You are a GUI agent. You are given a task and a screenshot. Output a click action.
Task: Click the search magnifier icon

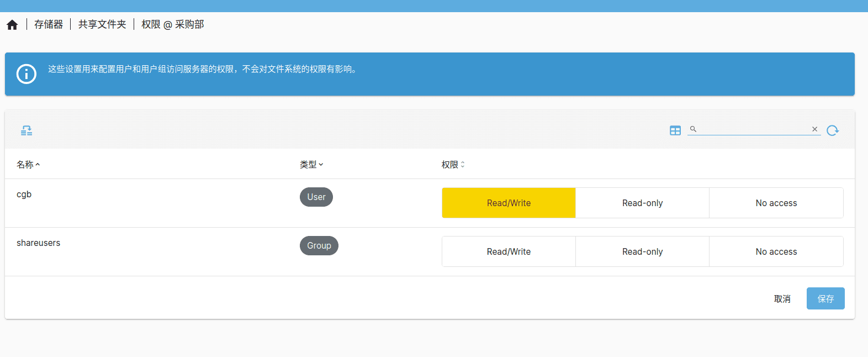click(x=693, y=129)
